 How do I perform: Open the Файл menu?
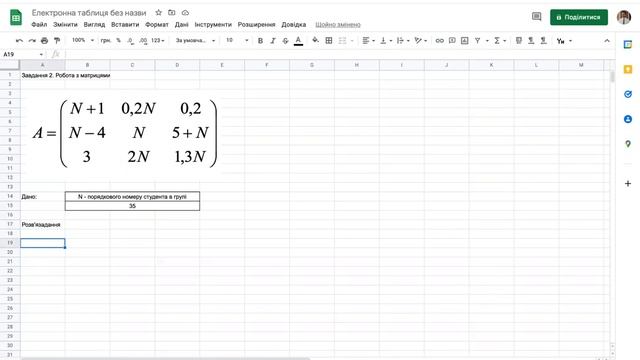pos(39,24)
